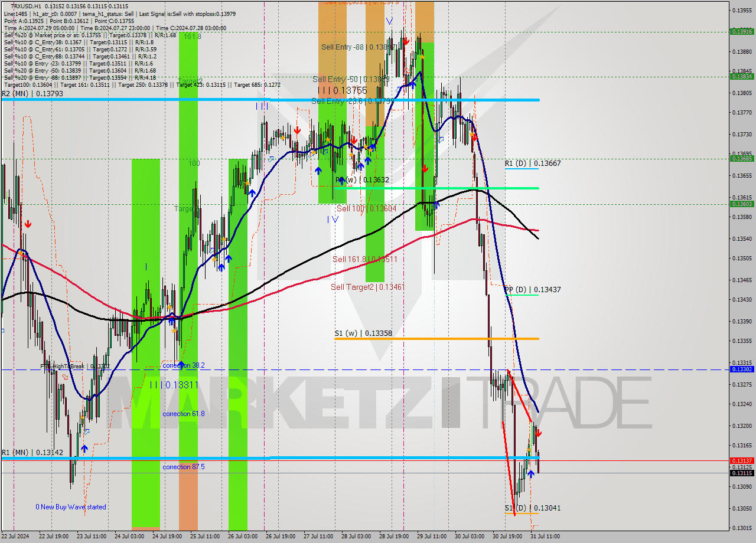The width and height of the screenshot is (756, 543).
Task: Click the '26 Jul 03:00' time axis label
Action: [243, 537]
